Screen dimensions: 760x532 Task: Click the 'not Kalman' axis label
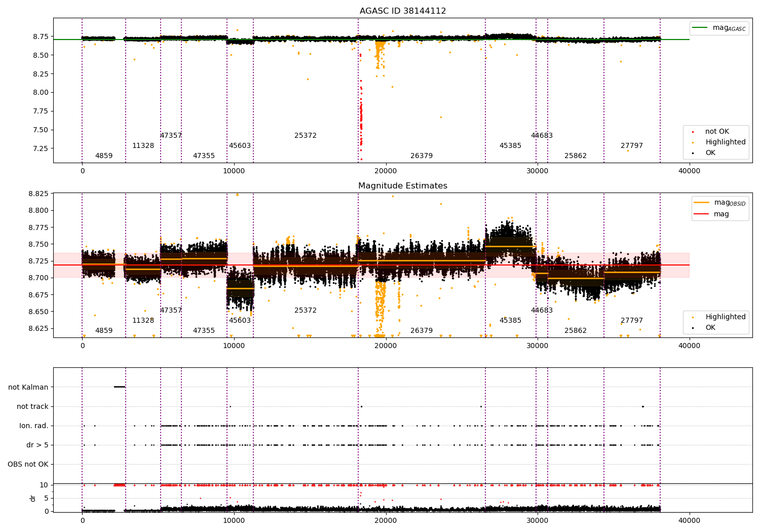point(28,387)
